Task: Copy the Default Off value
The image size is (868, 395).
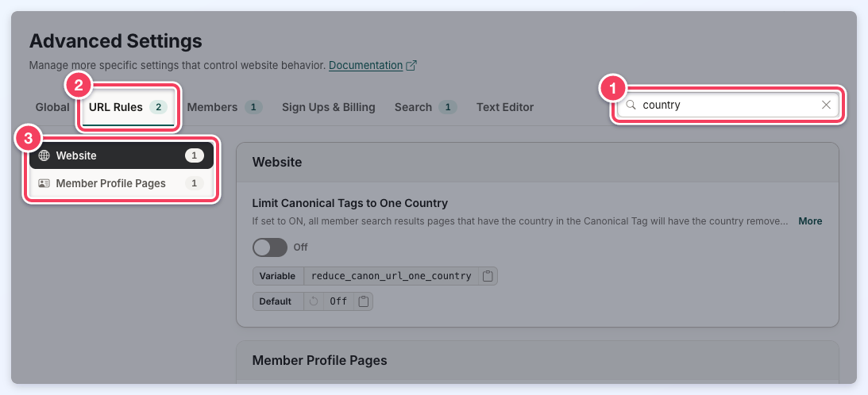Action: (x=363, y=301)
